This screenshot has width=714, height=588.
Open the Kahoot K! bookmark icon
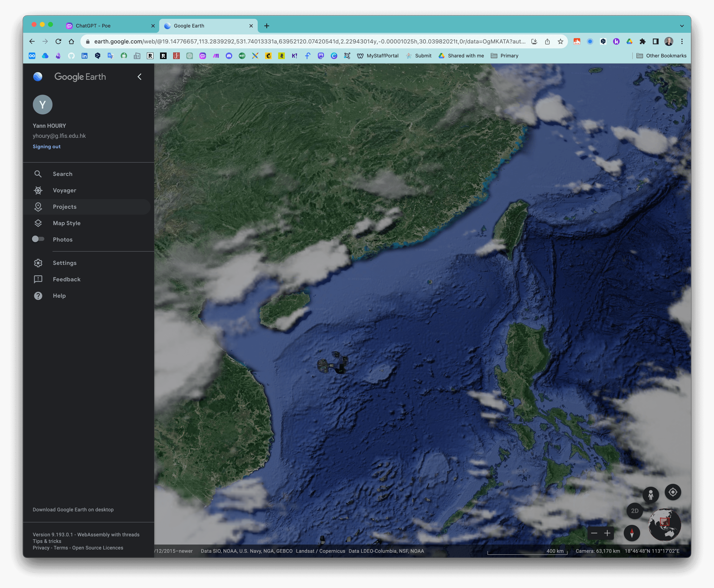point(294,56)
